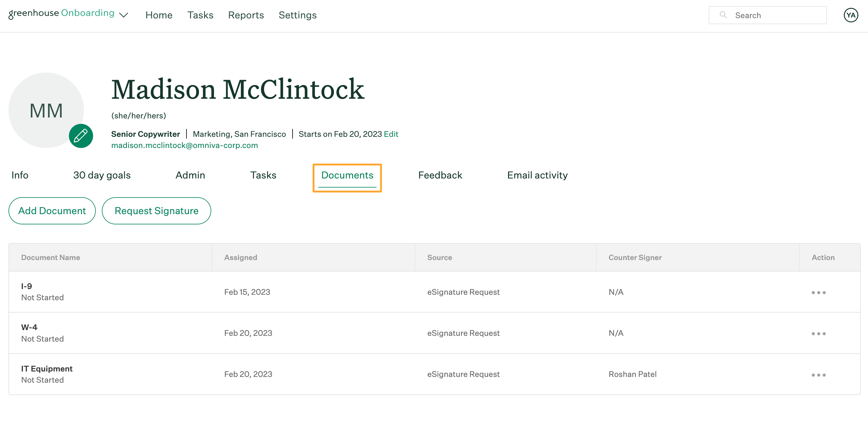This screenshot has width=868, height=421.
Task: Select the Info tab
Action: pos(19,175)
